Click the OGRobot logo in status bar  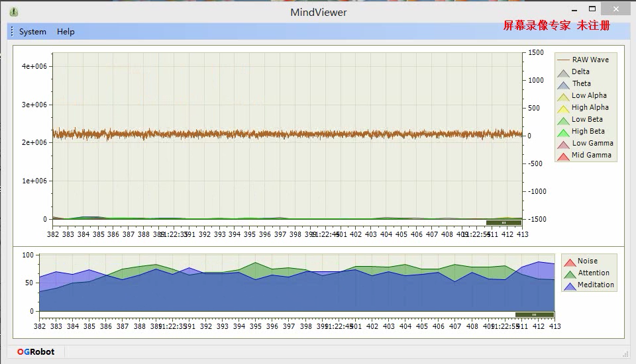(x=36, y=352)
